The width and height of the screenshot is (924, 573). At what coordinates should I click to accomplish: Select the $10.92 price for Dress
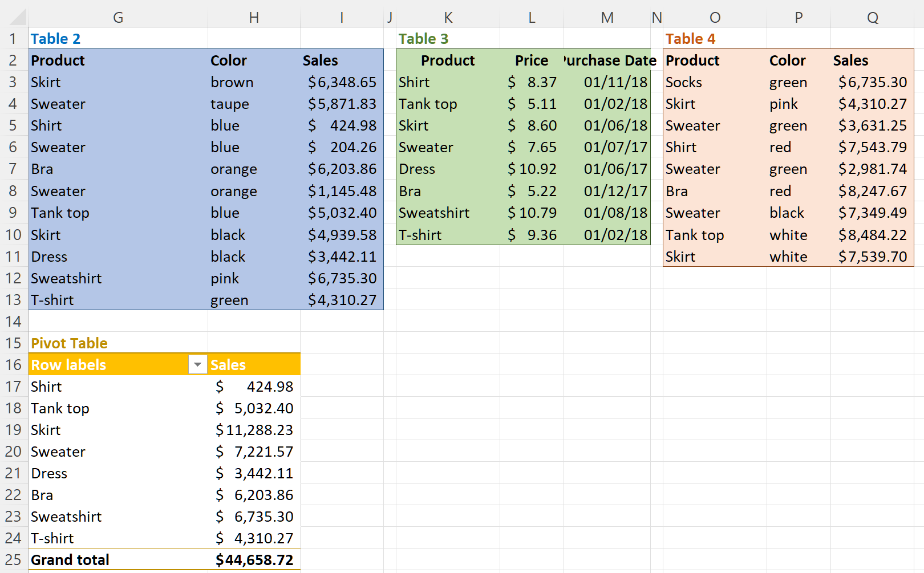(532, 169)
